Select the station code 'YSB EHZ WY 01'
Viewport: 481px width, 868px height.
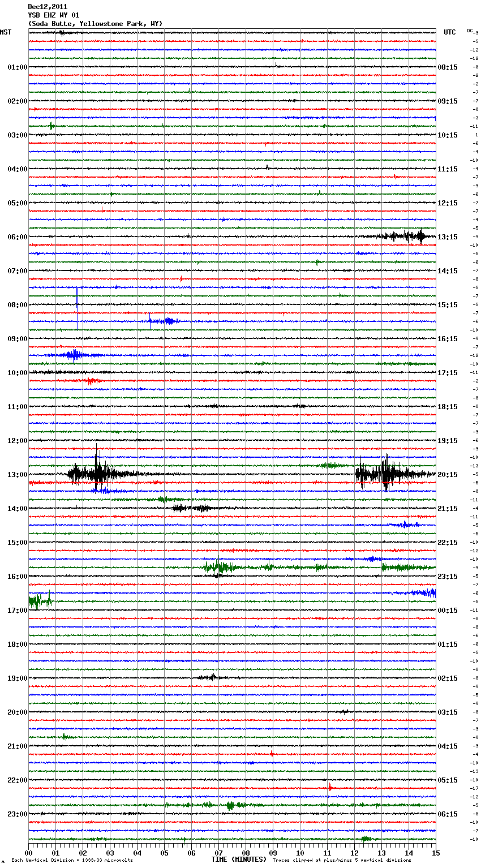tap(54, 15)
